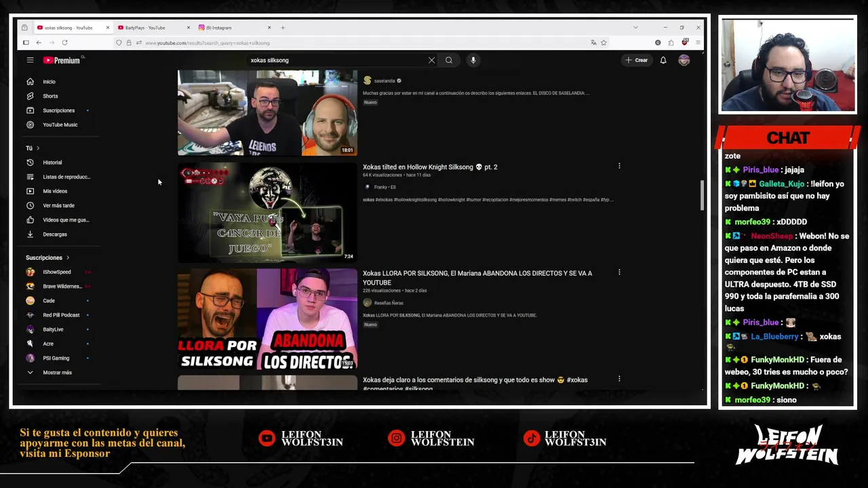Expand Mostrar más subscriptions

point(58,373)
